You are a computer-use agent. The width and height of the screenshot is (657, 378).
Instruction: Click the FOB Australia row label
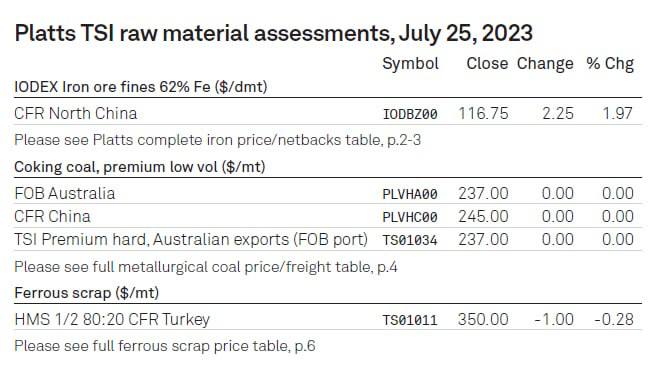point(65,194)
